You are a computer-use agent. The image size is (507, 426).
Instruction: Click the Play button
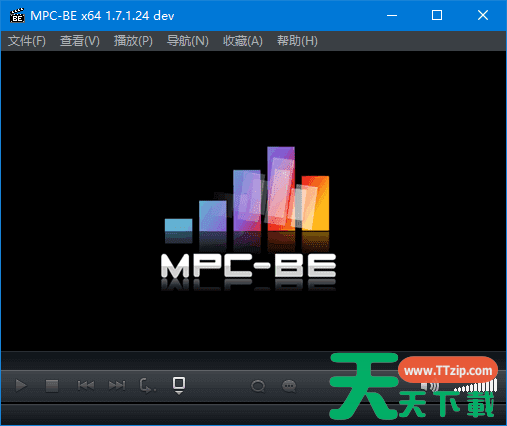point(21,386)
